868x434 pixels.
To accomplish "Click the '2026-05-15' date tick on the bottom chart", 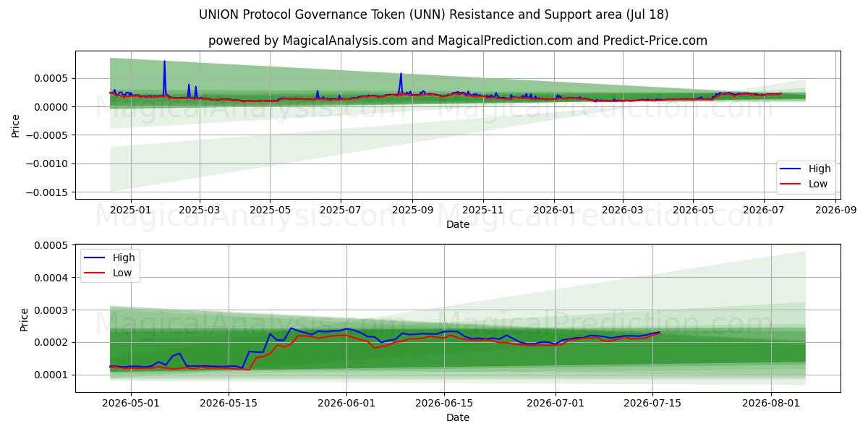I will tap(229, 405).
